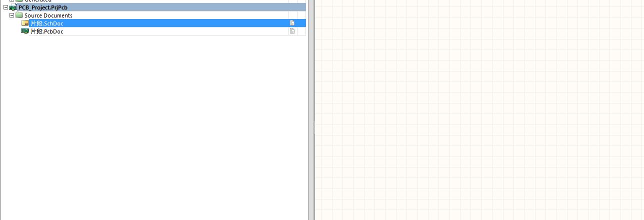Click the document status icon on 片段.SchDoc row

pyautogui.click(x=292, y=23)
